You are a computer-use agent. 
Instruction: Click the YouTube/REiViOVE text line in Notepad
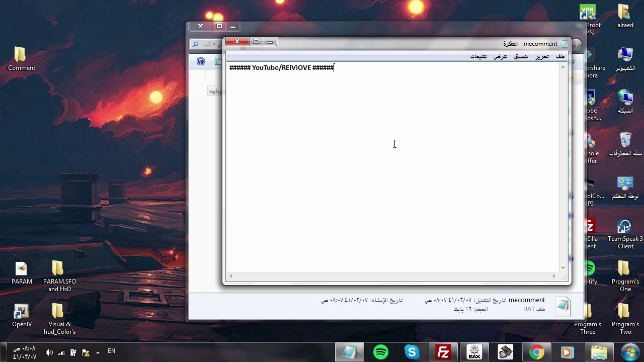pos(282,68)
